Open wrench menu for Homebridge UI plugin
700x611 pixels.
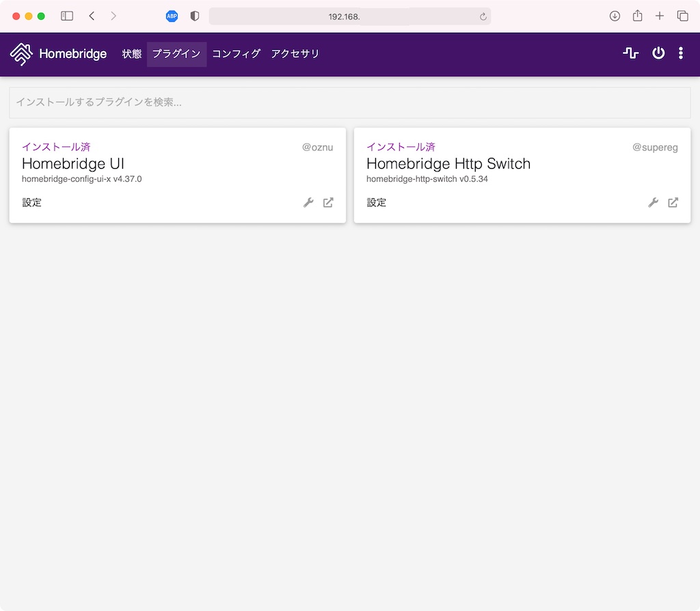[308, 202]
